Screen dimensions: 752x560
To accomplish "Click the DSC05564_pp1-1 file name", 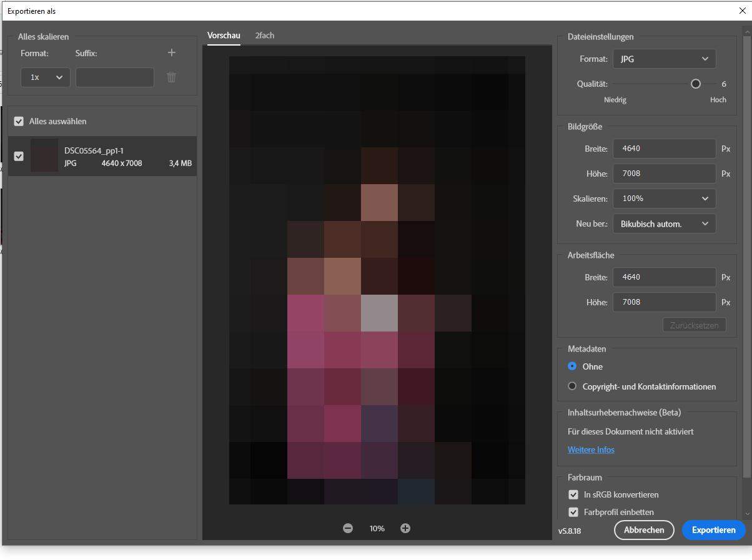I will tap(94, 150).
